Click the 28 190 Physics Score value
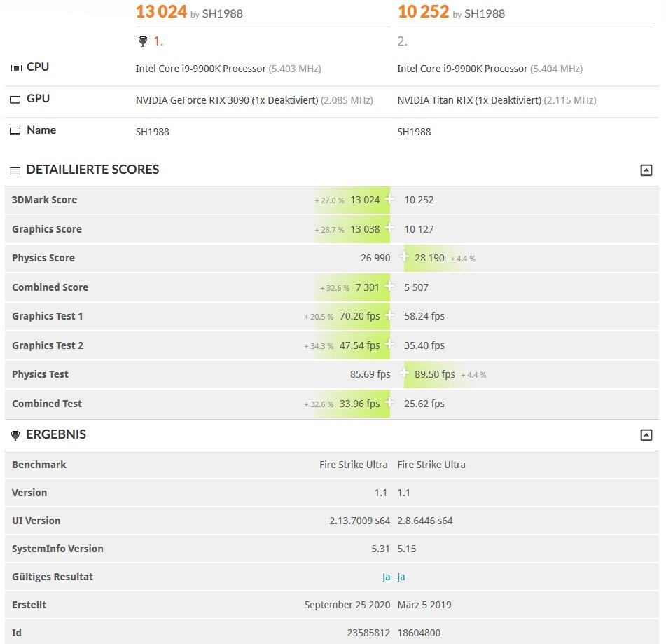Screen dimensions: 666x644 (429, 258)
